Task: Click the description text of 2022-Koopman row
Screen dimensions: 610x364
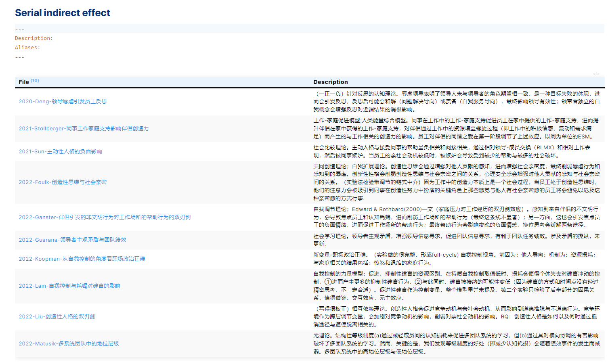Action: tap(455, 259)
